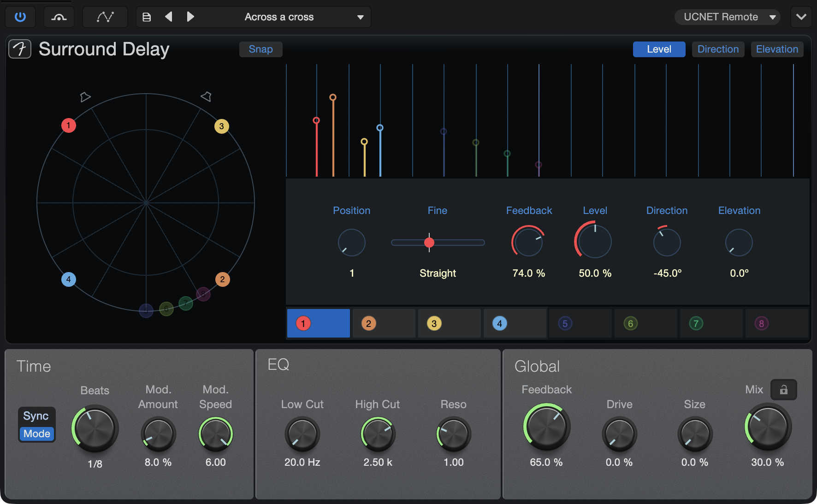Click the Mix value 30.0 %
The width and height of the screenshot is (817, 504).
tap(768, 462)
